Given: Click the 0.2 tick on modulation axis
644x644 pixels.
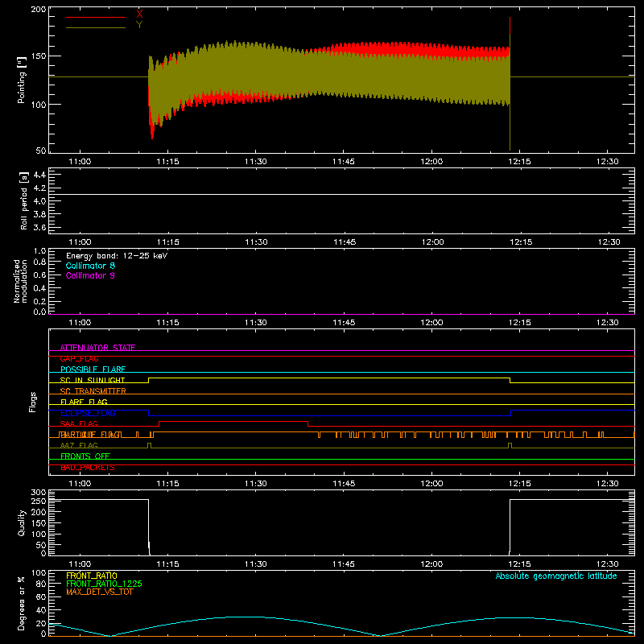Looking at the screenshot, I should pyautogui.click(x=39, y=301).
